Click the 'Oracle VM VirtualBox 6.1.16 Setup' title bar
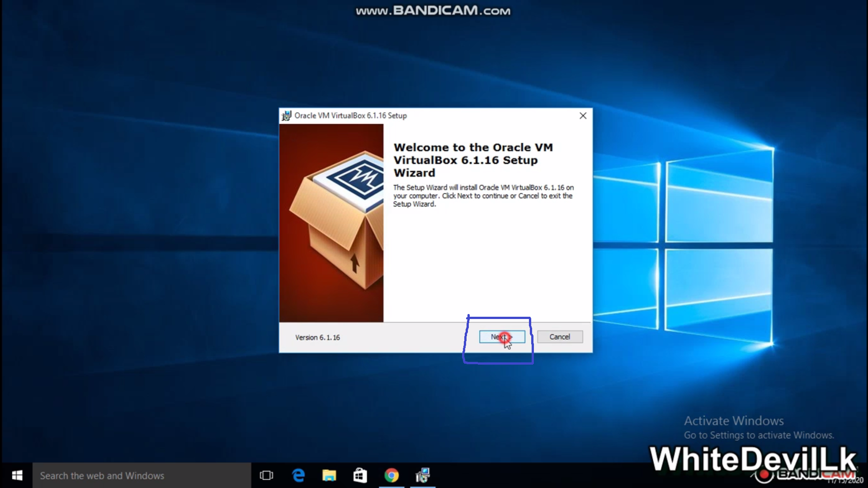This screenshot has width=868, height=488. (350, 116)
